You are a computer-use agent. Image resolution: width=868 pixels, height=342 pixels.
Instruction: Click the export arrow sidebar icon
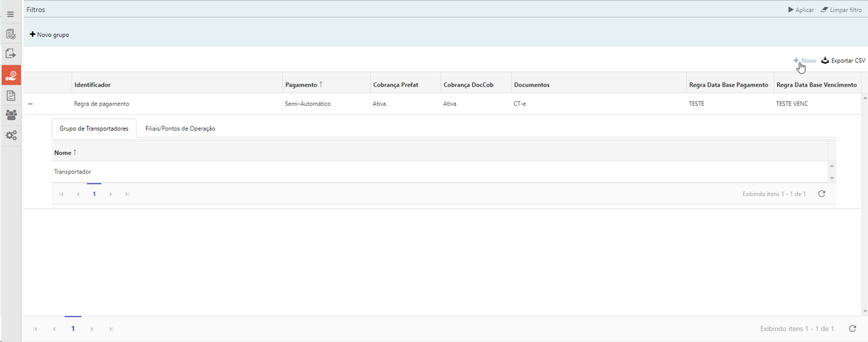(x=11, y=54)
